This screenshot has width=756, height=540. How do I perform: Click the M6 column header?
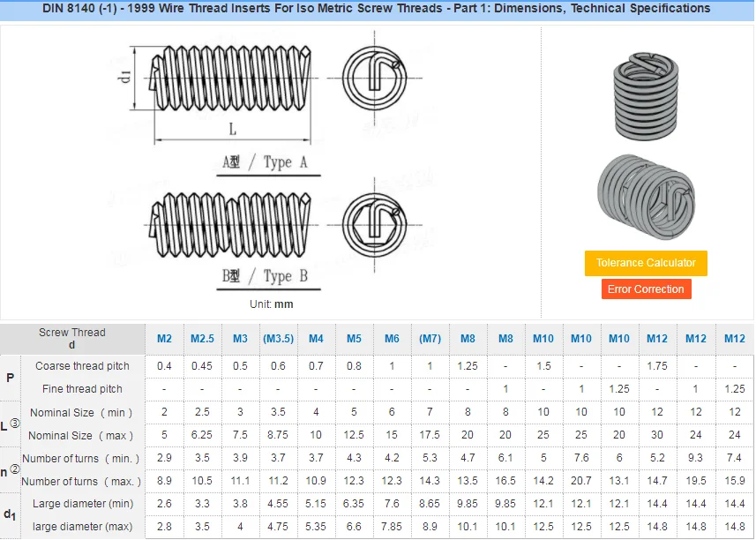click(392, 339)
